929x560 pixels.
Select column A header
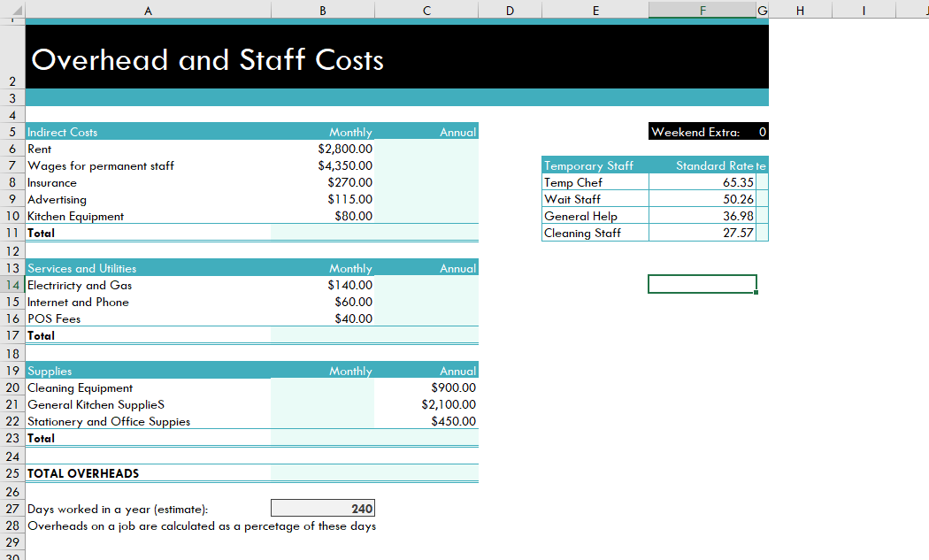(x=148, y=10)
